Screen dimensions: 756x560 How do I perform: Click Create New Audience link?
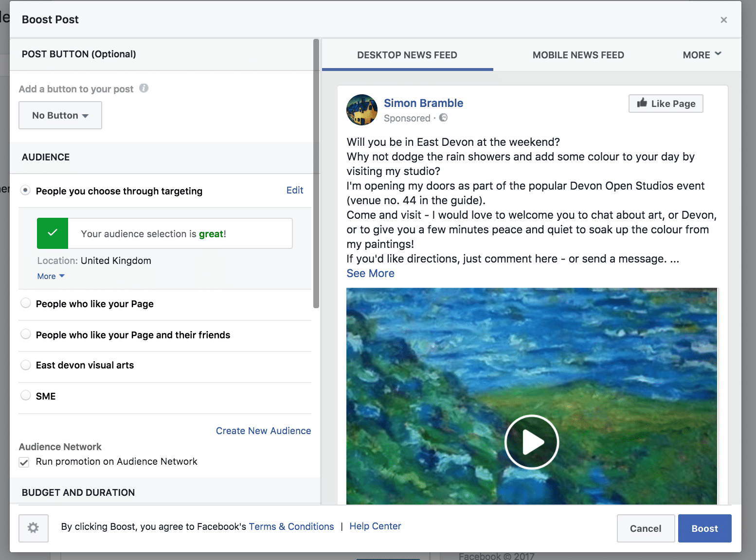pos(263,431)
